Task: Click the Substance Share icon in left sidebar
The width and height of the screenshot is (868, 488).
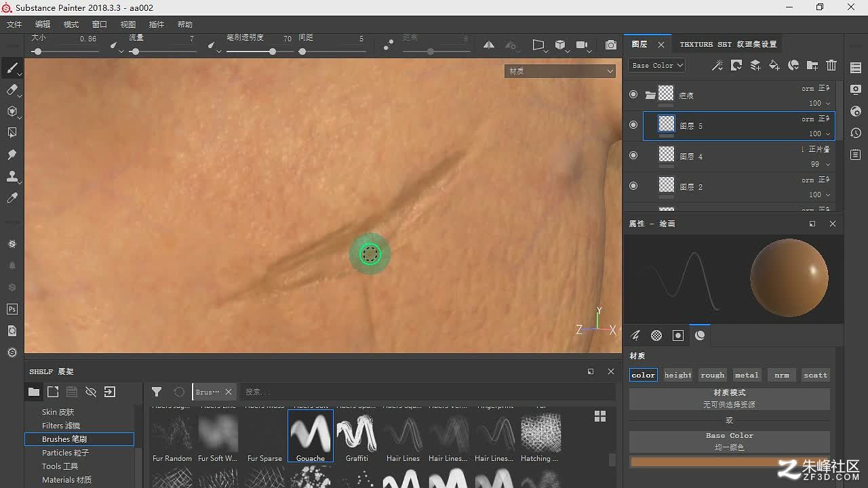Action: pos(12,352)
